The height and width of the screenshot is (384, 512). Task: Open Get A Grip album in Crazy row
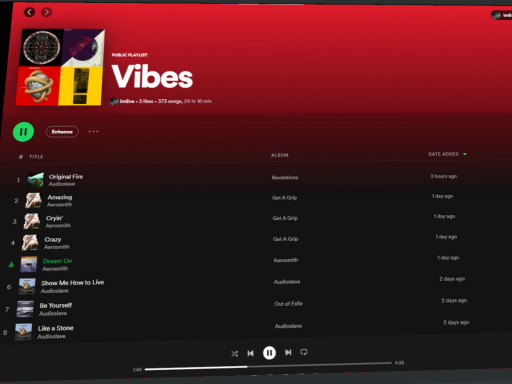pyautogui.click(x=285, y=239)
